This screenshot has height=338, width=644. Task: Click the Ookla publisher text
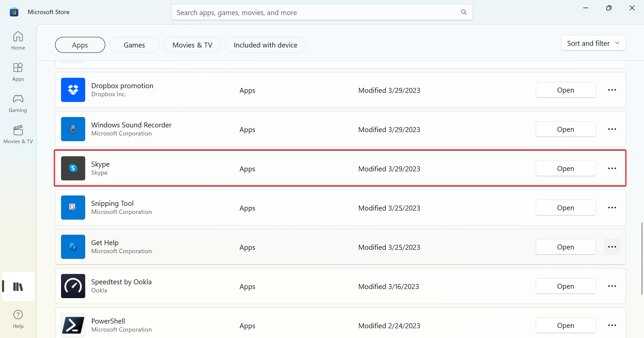click(x=99, y=290)
